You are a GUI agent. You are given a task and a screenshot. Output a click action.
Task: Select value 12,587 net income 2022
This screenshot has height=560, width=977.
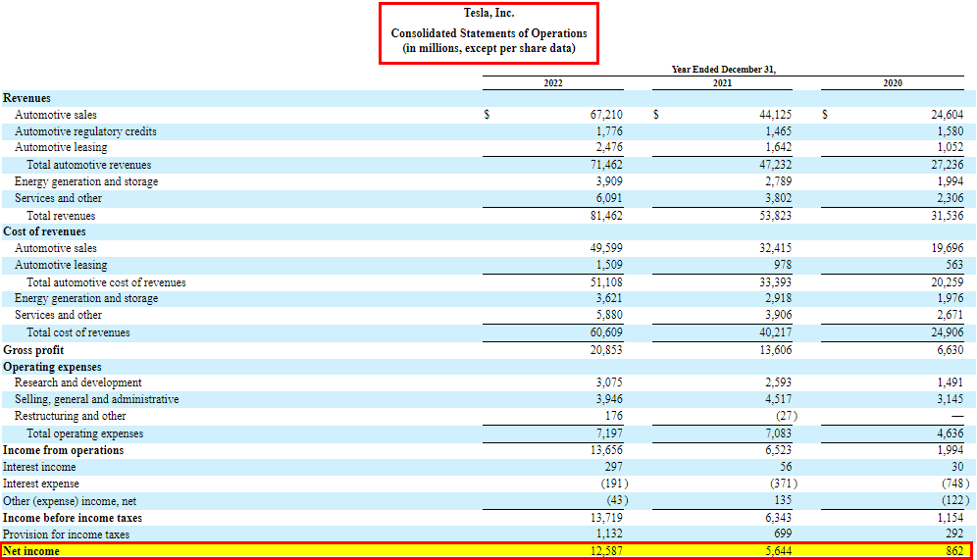pos(605,551)
